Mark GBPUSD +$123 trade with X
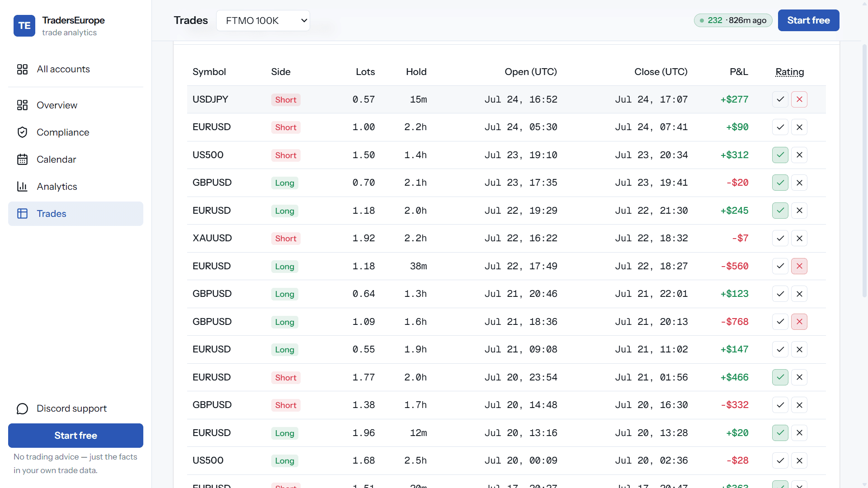Viewport: 868px width, 488px height. (799, 294)
